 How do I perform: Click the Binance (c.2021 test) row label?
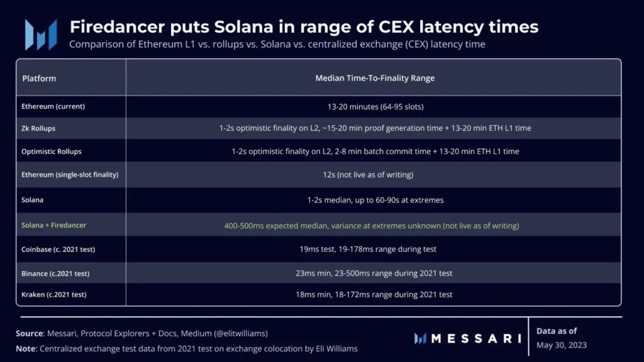[56, 273]
